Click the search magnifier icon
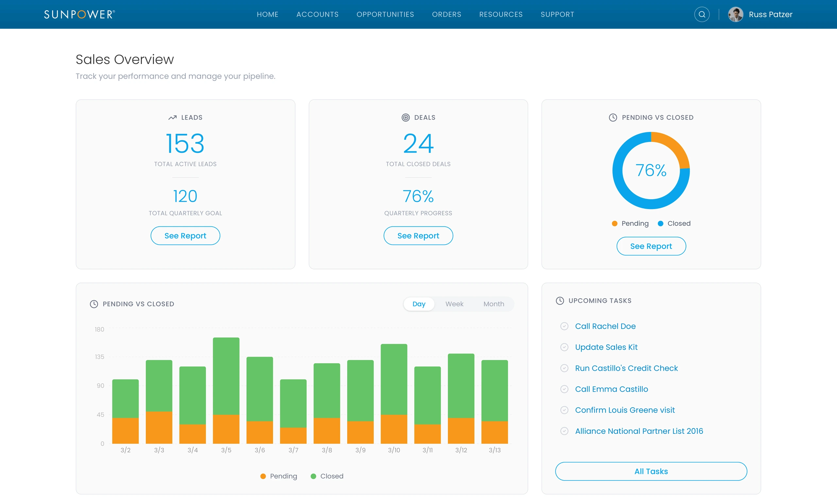The height and width of the screenshot is (504, 837). (702, 14)
